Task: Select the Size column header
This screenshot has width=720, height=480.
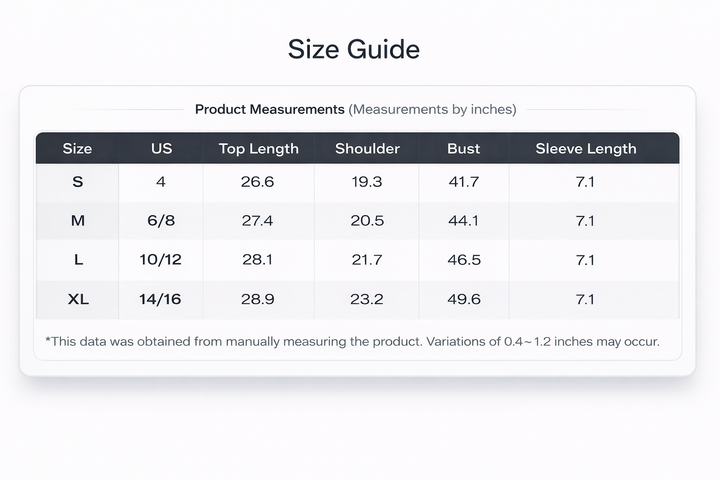Action: pyautogui.click(x=77, y=148)
